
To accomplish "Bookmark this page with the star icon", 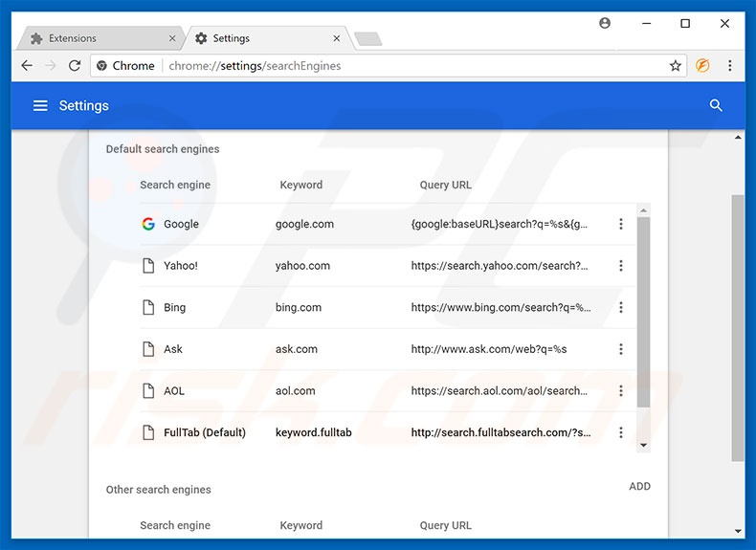I will pyautogui.click(x=676, y=66).
